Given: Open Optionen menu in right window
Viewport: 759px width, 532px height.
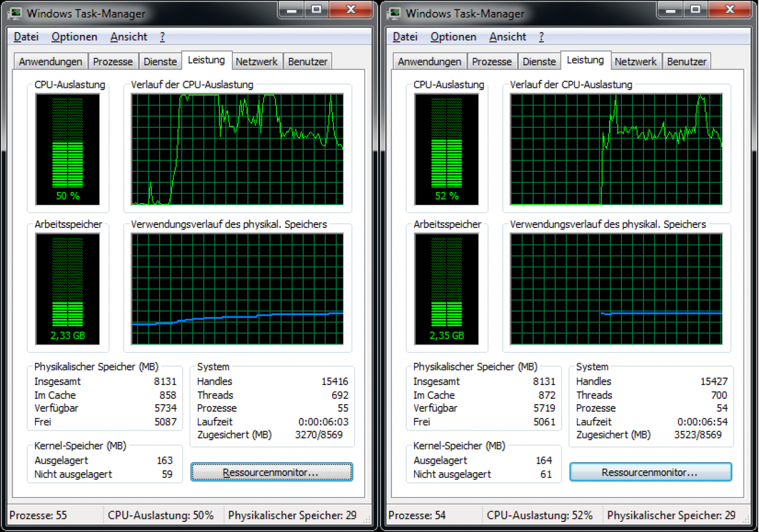Looking at the screenshot, I should click(453, 37).
